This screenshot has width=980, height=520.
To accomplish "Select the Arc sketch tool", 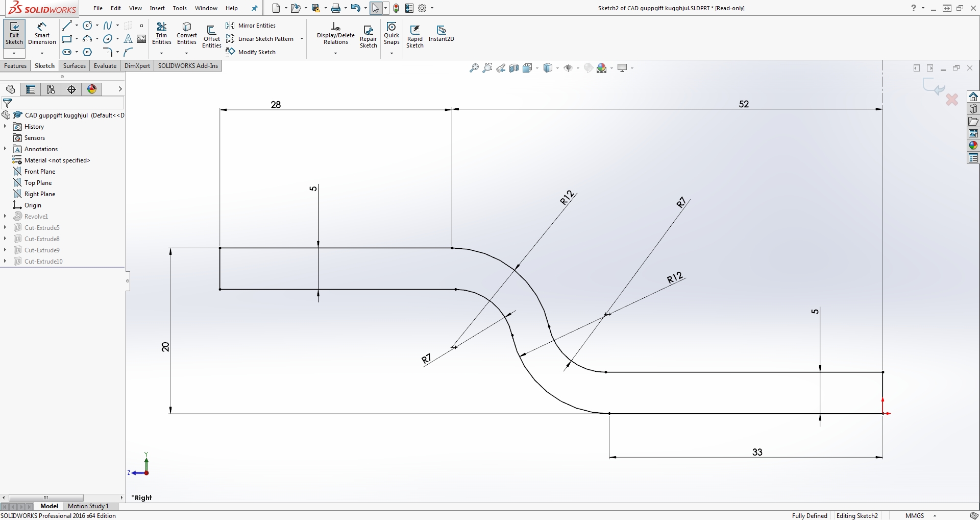I will (x=87, y=39).
